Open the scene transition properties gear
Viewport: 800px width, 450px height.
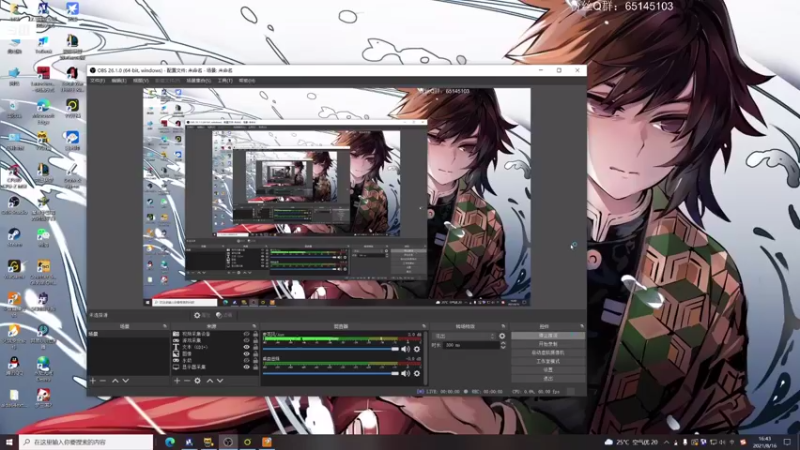tap(502, 336)
